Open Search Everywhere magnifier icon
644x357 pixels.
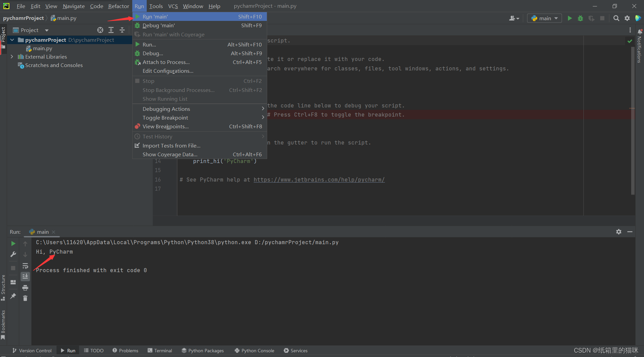[x=616, y=18]
